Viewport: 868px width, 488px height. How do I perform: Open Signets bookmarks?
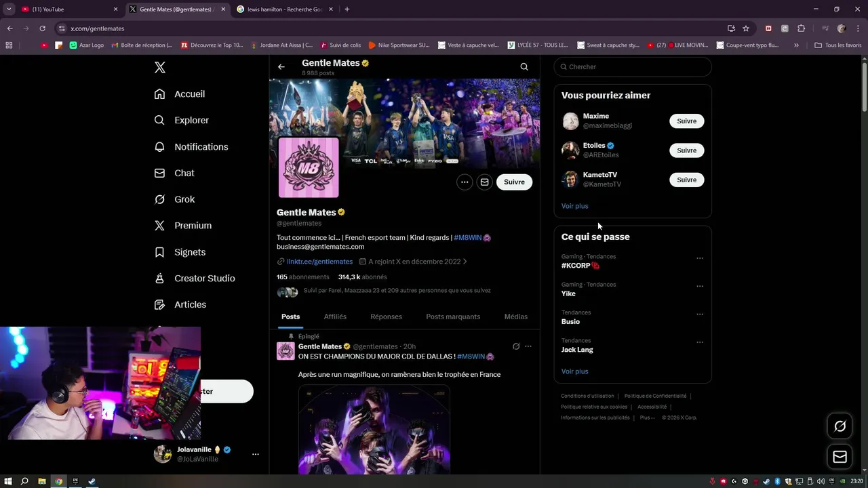point(180,252)
